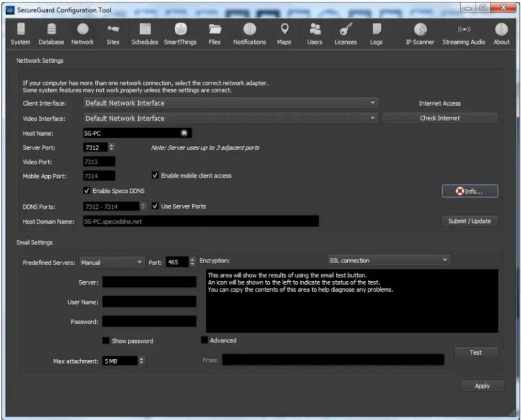Clear the Host Name field with X

(184, 133)
